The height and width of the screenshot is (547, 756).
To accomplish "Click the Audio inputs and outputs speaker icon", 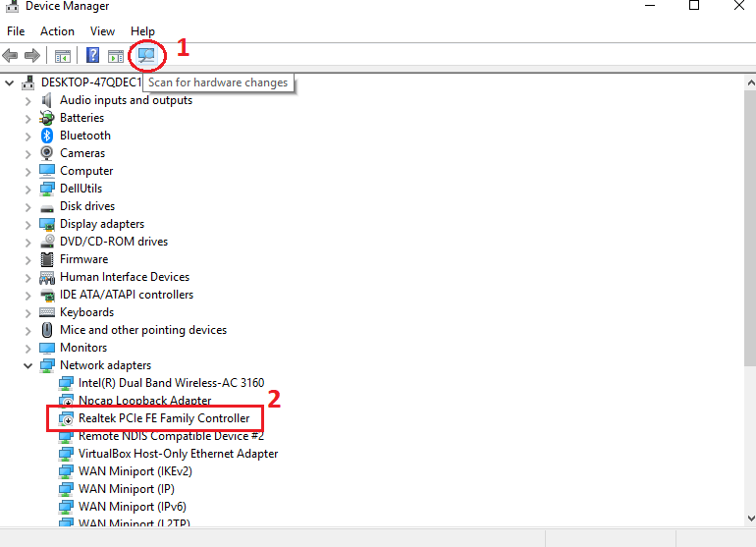I will tap(47, 100).
